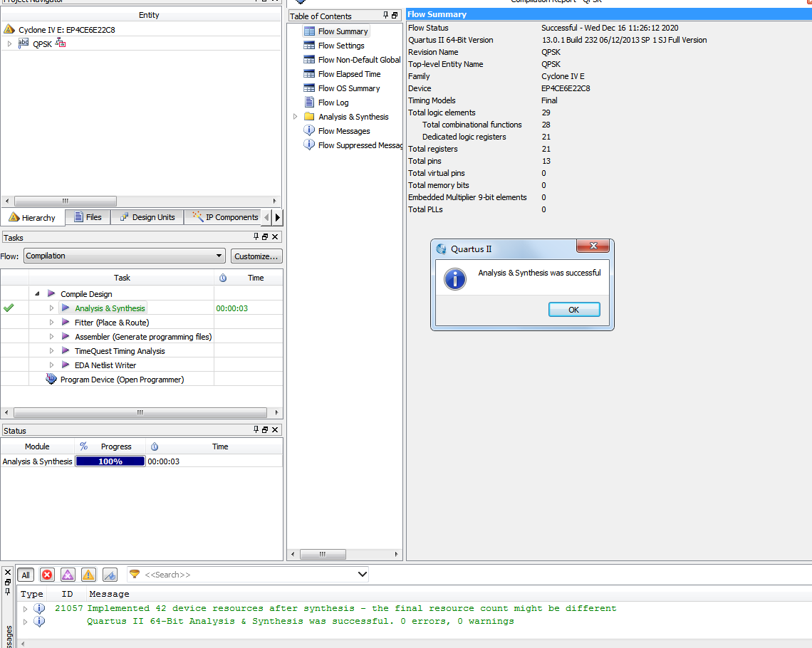Click the Analysis & Synthesis folder icon

309,117
